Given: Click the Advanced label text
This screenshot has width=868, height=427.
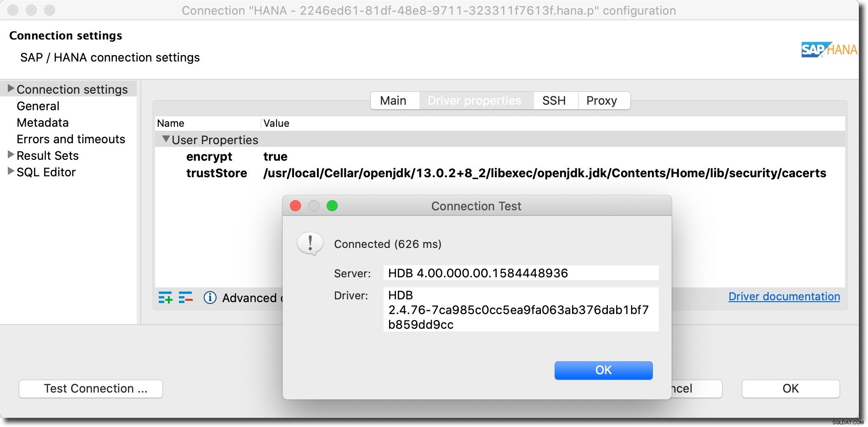Looking at the screenshot, I should tap(250, 298).
